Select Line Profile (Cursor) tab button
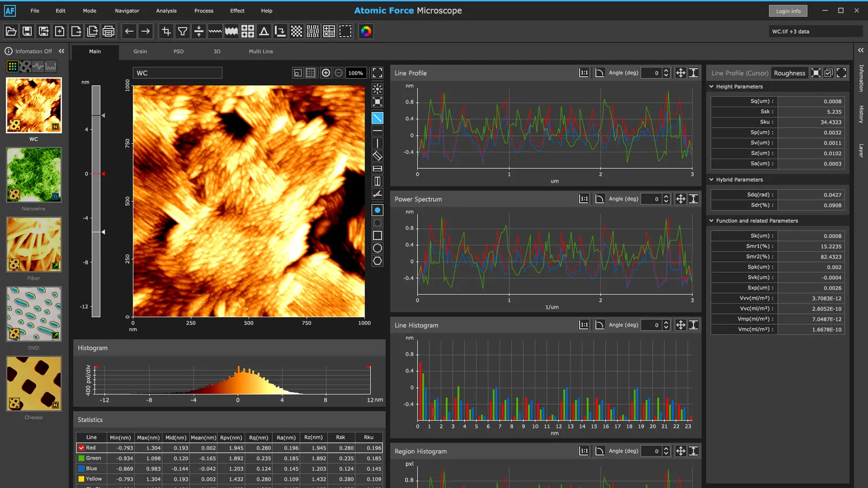This screenshot has height=488, width=868. (739, 73)
